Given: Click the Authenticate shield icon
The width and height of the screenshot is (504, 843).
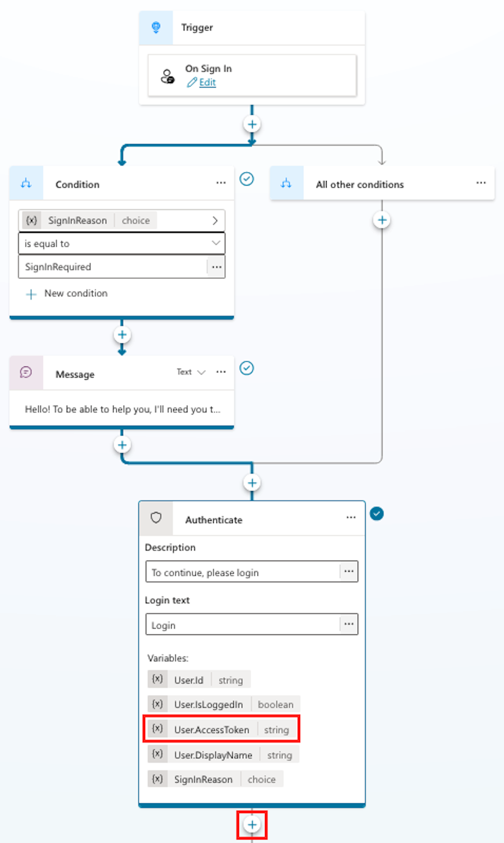Looking at the screenshot, I should (x=156, y=518).
